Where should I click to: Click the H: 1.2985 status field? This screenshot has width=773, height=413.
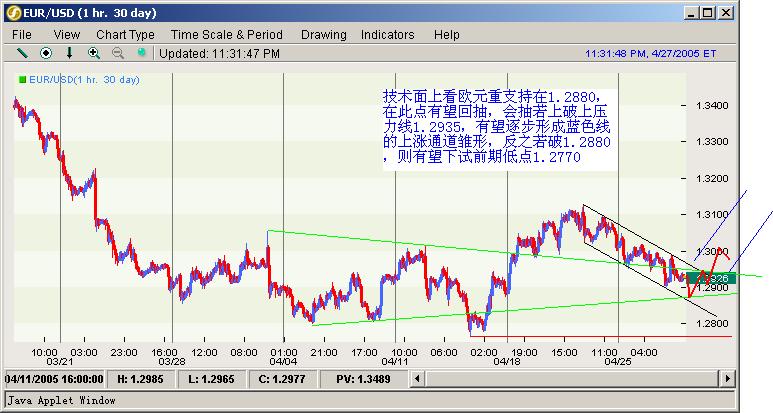pyautogui.click(x=141, y=379)
